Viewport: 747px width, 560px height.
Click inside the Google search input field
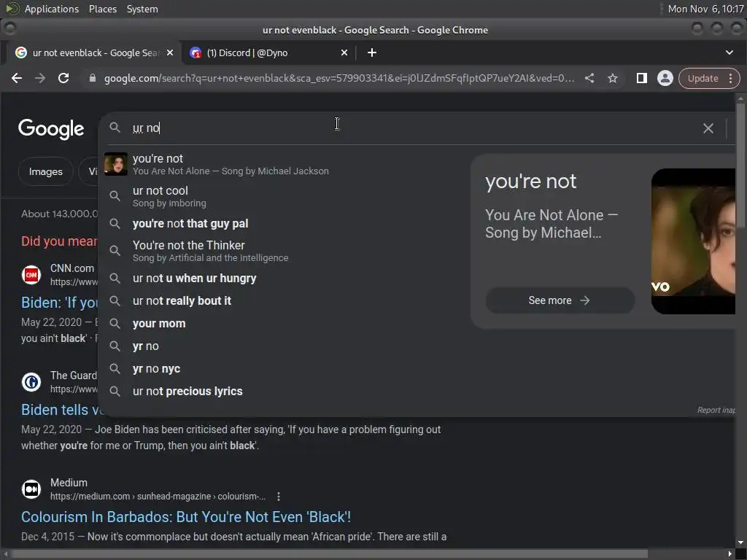pos(410,128)
